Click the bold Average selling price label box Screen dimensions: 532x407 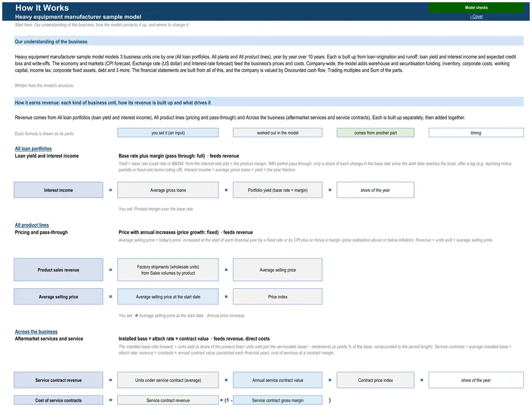point(59,297)
